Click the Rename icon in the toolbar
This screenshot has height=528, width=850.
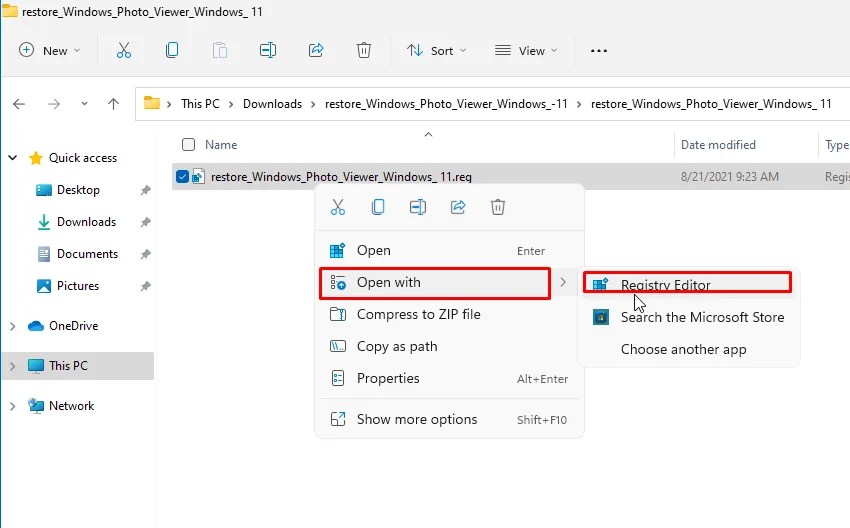(x=268, y=50)
